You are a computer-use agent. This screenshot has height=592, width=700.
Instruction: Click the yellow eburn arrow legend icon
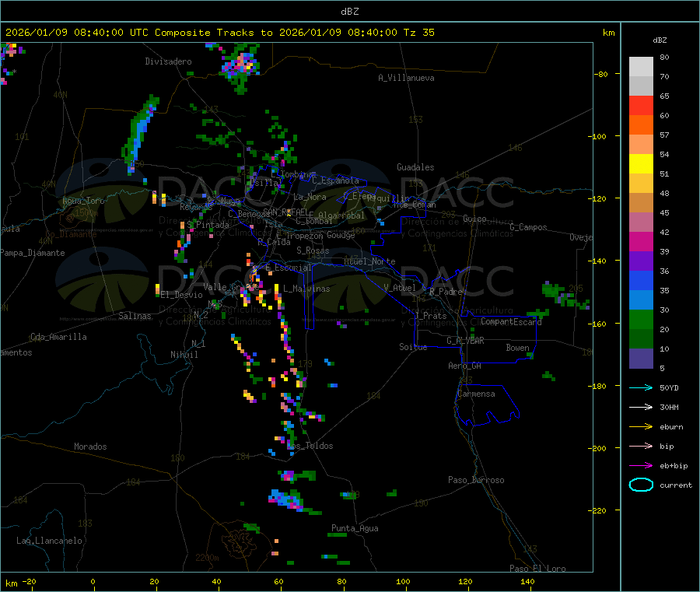point(641,427)
